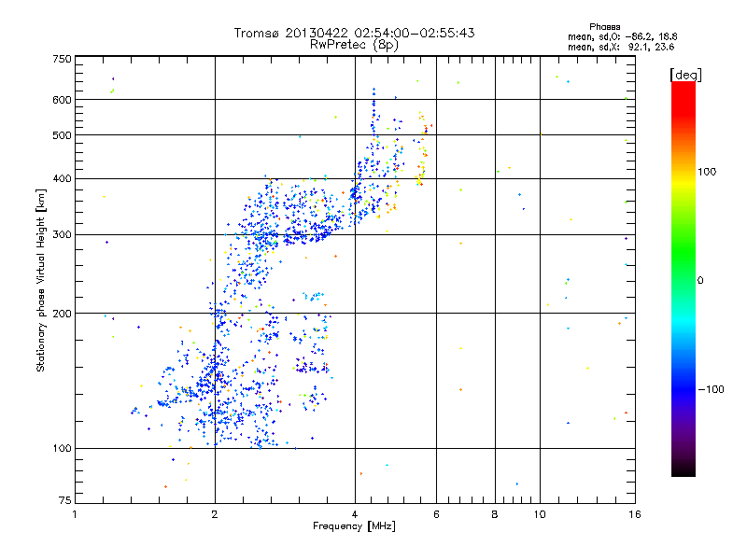Click x-axis tick label '2'

(x=215, y=514)
